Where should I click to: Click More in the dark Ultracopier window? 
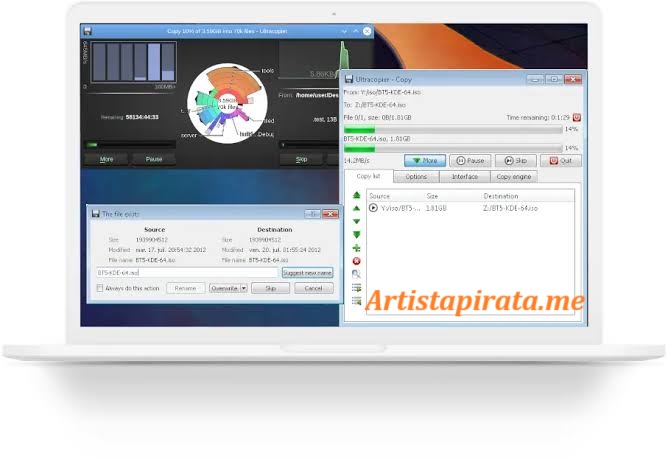[x=107, y=159]
